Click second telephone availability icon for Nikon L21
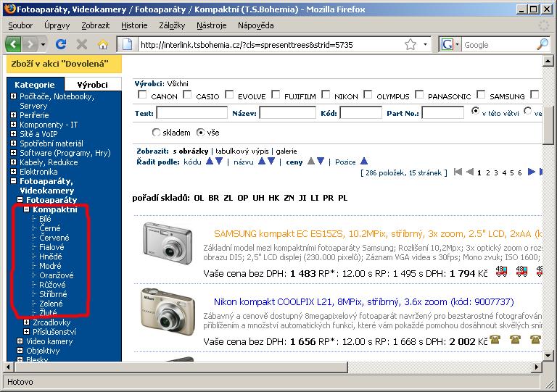This screenshot has height=392, width=557. pyautogui.click(x=515, y=340)
